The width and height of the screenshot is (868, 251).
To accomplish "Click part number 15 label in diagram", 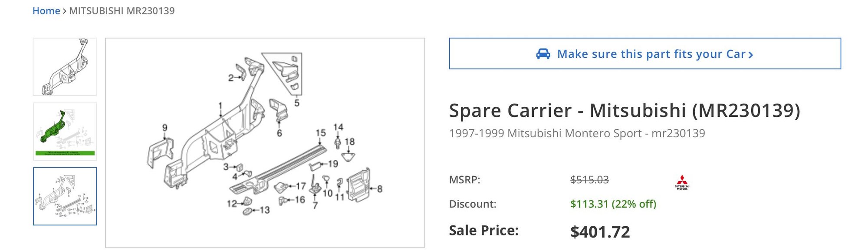I will (320, 133).
